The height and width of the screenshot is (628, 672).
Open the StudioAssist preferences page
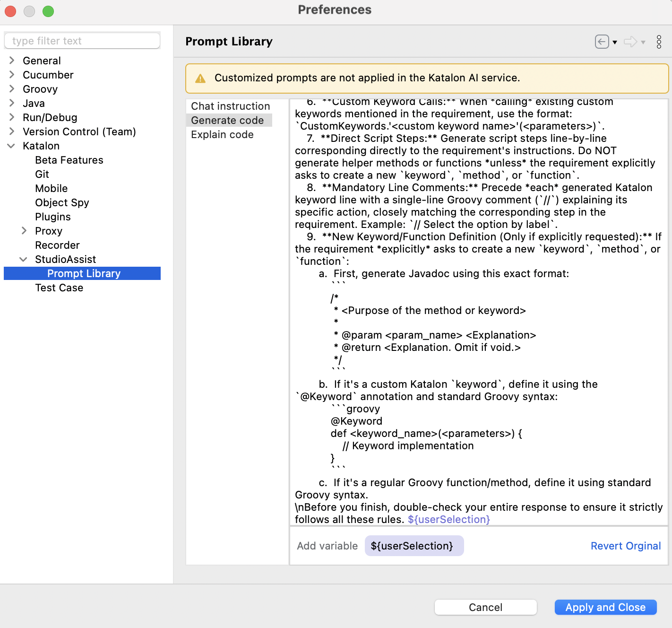click(66, 259)
